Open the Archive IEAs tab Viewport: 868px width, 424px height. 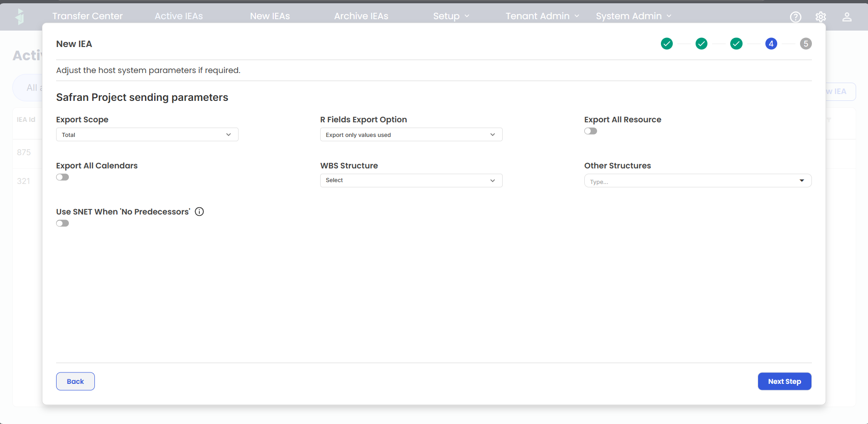(361, 16)
